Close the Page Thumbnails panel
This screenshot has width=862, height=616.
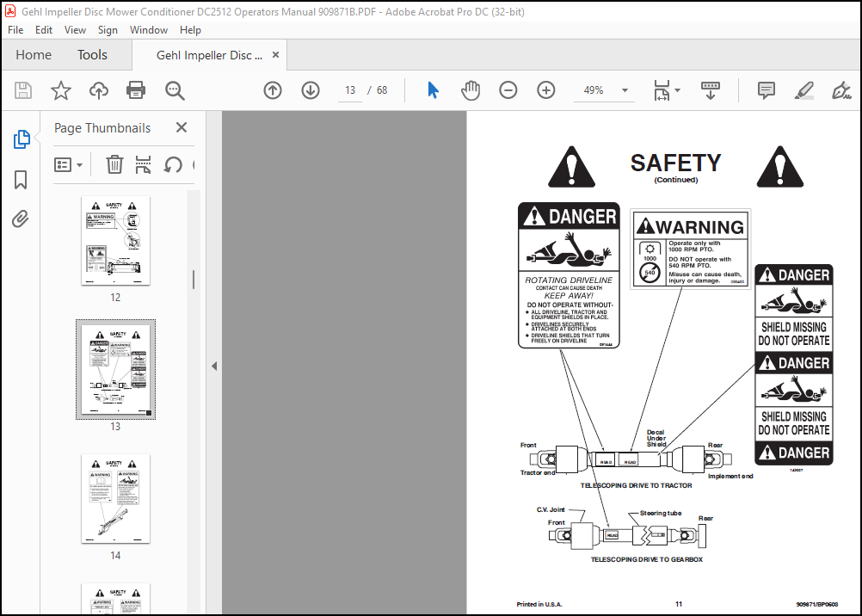click(182, 127)
